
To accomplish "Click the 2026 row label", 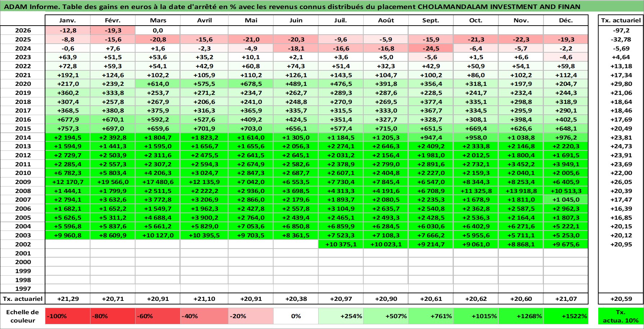I will tap(23, 30).
